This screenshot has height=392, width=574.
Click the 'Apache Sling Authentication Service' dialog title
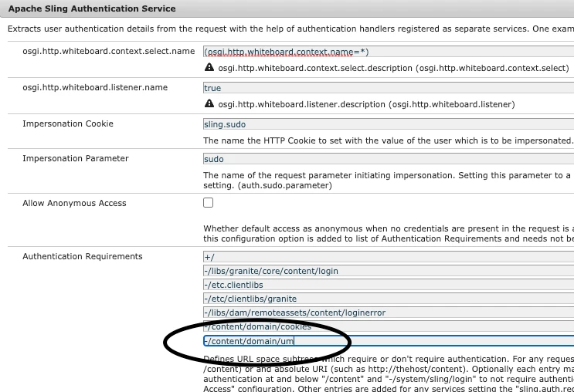coord(92,8)
